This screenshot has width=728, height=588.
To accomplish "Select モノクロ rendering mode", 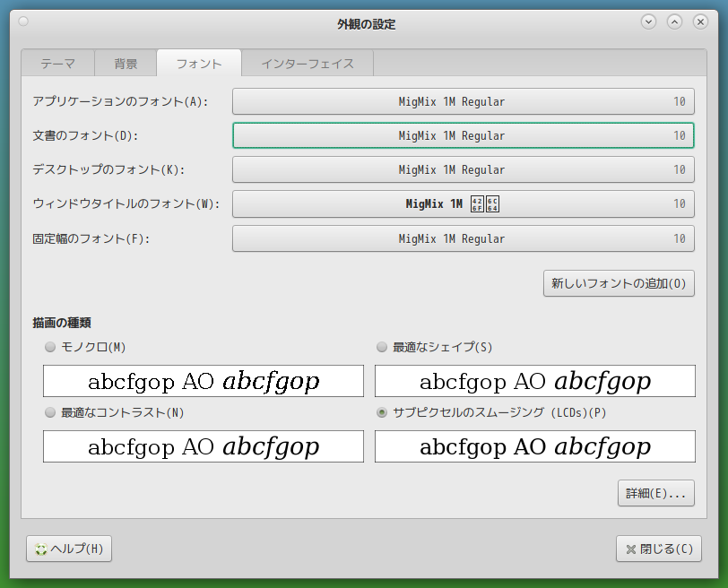I will [x=50, y=348].
